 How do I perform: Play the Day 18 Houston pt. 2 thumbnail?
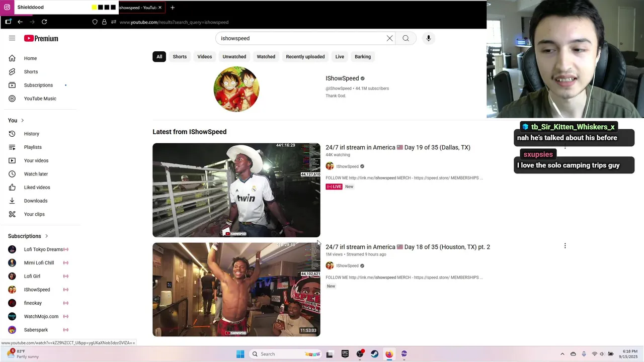pyautogui.click(x=236, y=290)
